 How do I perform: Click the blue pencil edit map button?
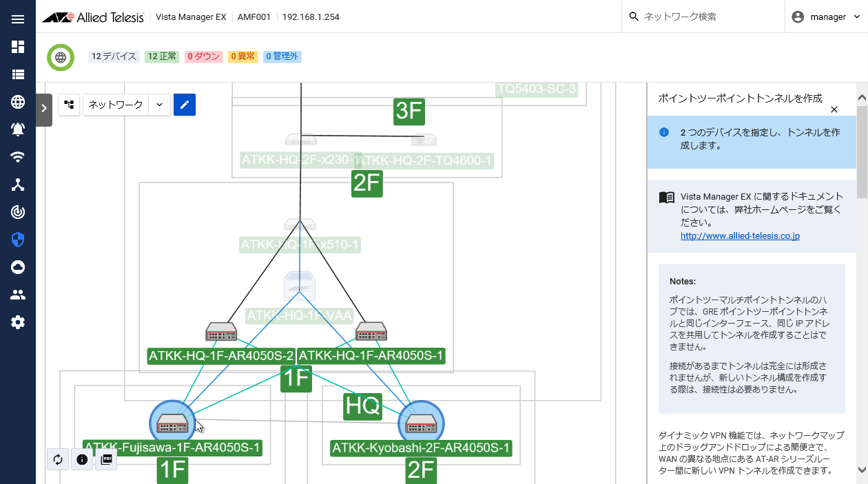(185, 105)
